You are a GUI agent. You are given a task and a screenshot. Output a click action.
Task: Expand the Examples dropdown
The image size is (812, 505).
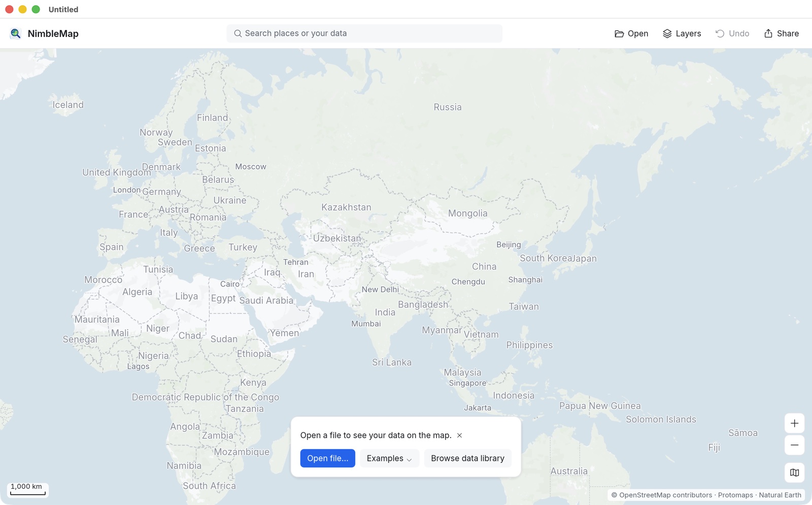(x=389, y=458)
